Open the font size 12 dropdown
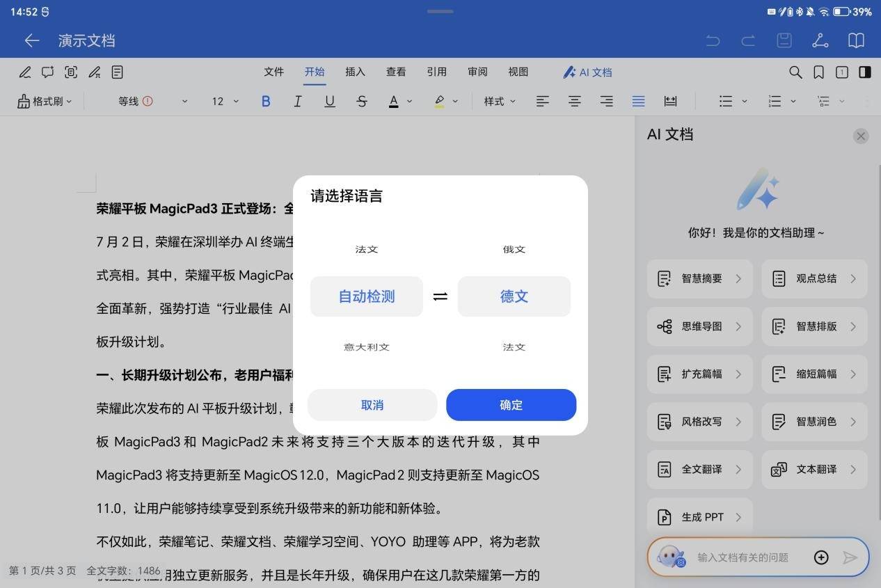Image resolution: width=881 pixels, height=588 pixels. [225, 102]
